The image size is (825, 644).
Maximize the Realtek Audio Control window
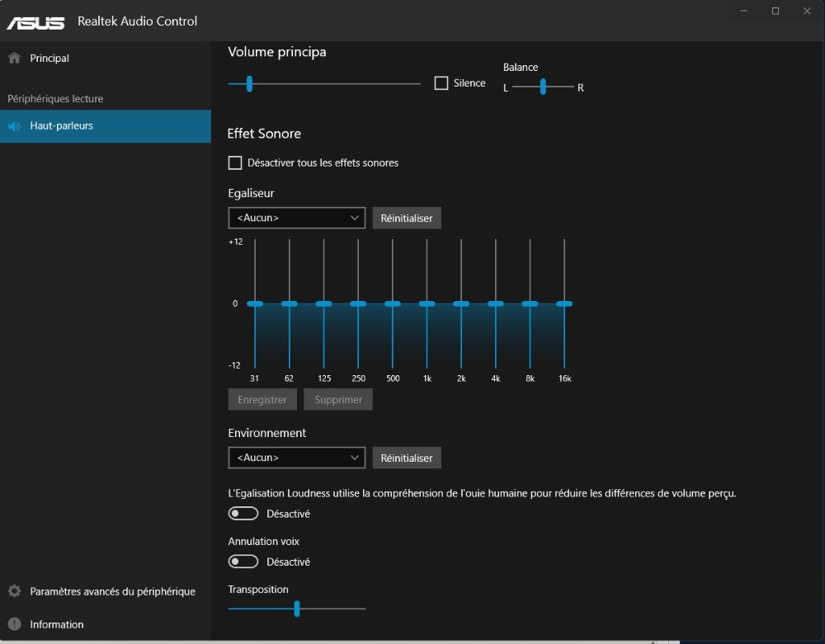click(x=775, y=12)
